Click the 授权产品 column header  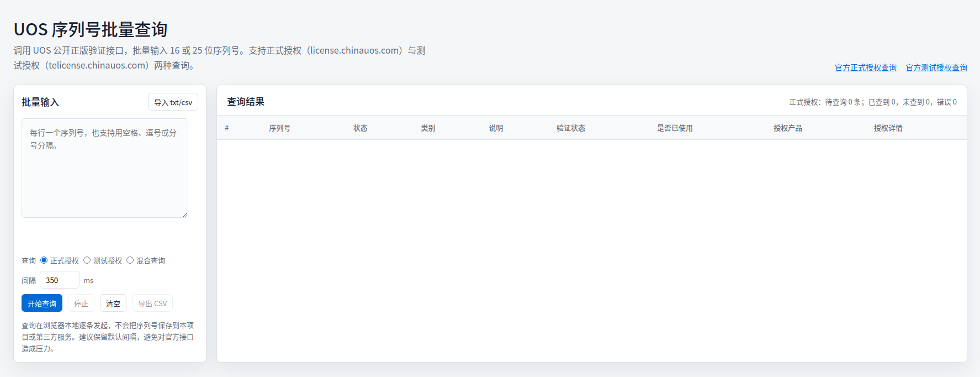(x=788, y=128)
